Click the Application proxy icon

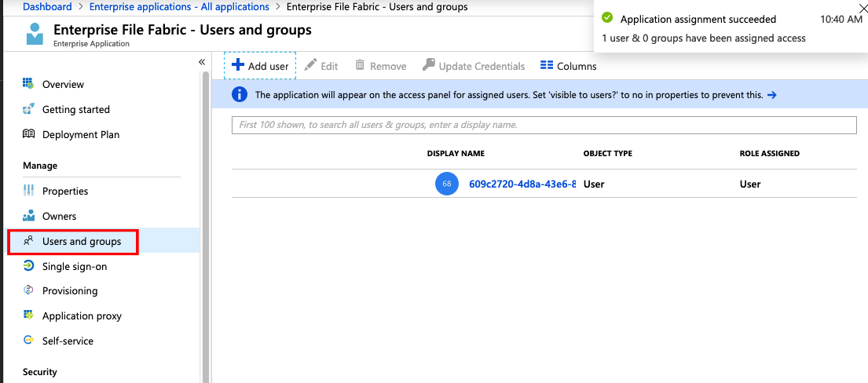(x=28, y=316)
